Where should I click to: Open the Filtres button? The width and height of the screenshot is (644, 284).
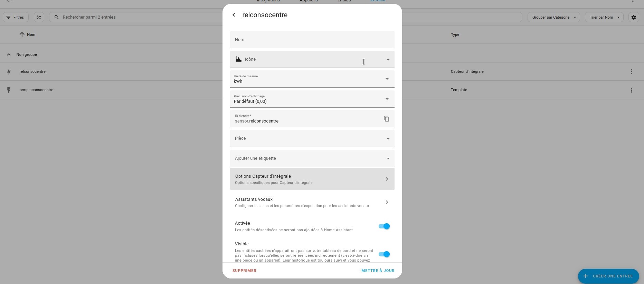[x=16, y=17]
